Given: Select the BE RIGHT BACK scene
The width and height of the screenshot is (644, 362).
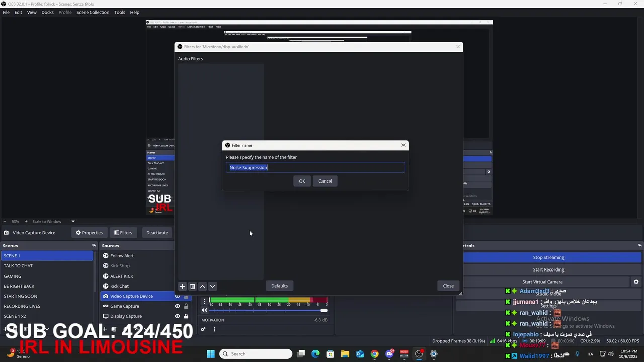Looking at the screenshot, I should (47, 286).
